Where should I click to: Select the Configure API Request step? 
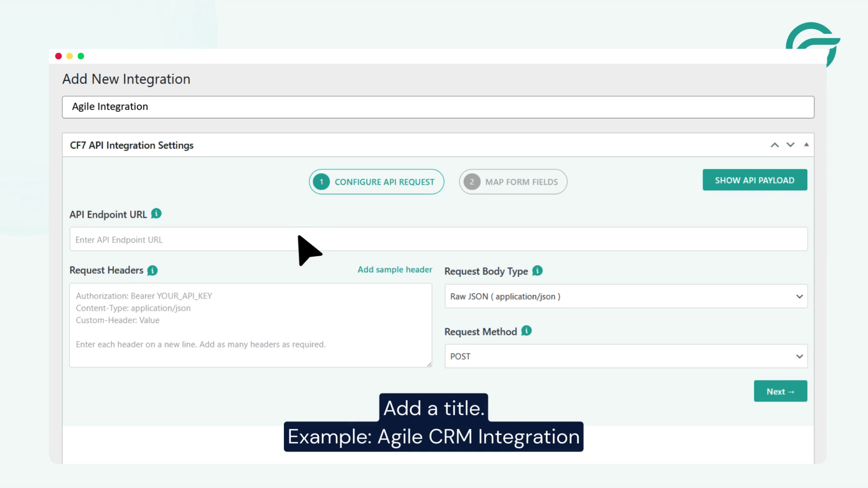click(376, 182)
